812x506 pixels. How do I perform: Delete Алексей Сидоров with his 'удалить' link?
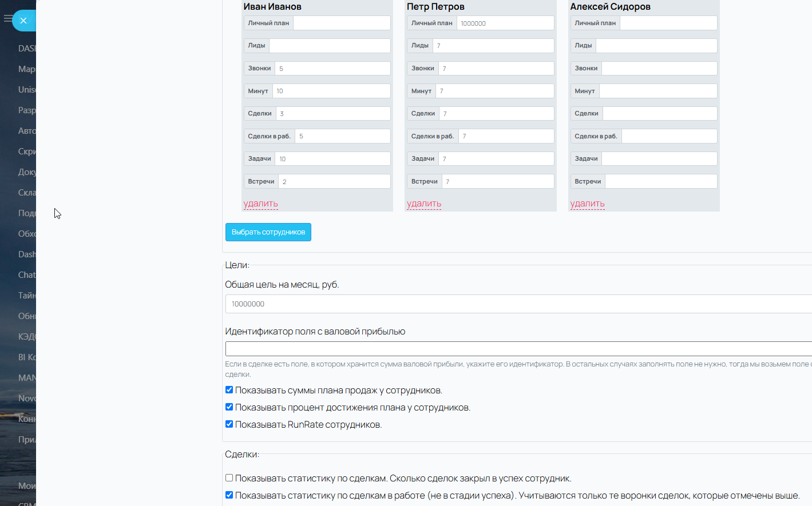(587, 204)
